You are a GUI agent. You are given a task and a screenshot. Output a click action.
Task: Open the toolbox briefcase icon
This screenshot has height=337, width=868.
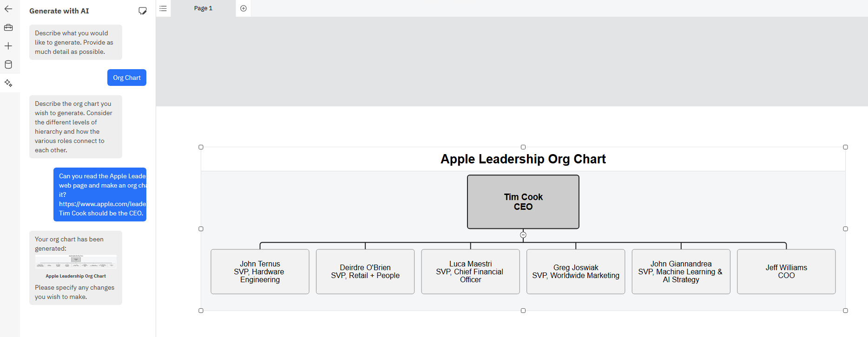click(8, 27)
